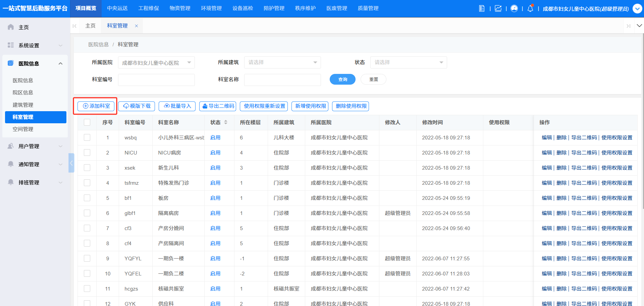
Task: Close the 科室管理 tab
Action: (137, 26)
